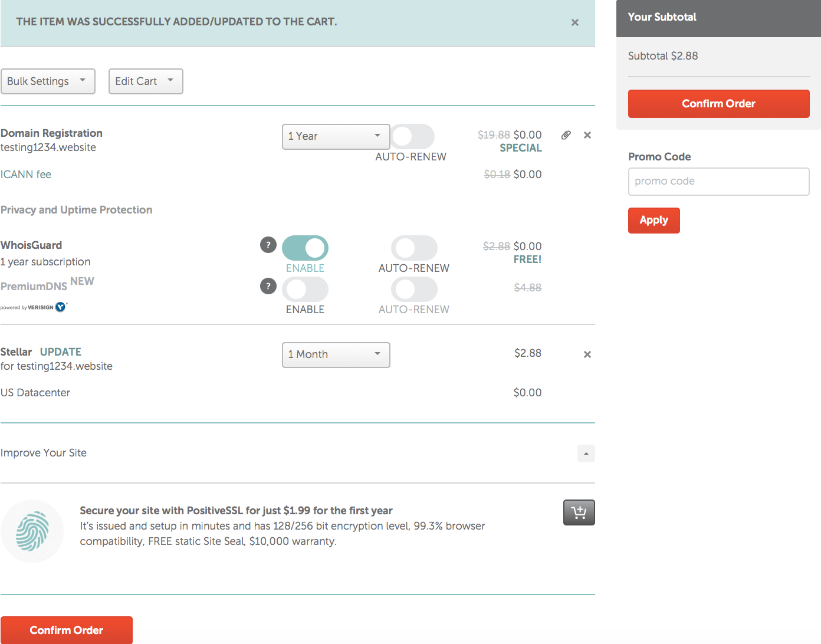The width and height of the screenshot is (821, 644).
Task: Change the 1 Month Stellar billing period
Action: point(336,355)
